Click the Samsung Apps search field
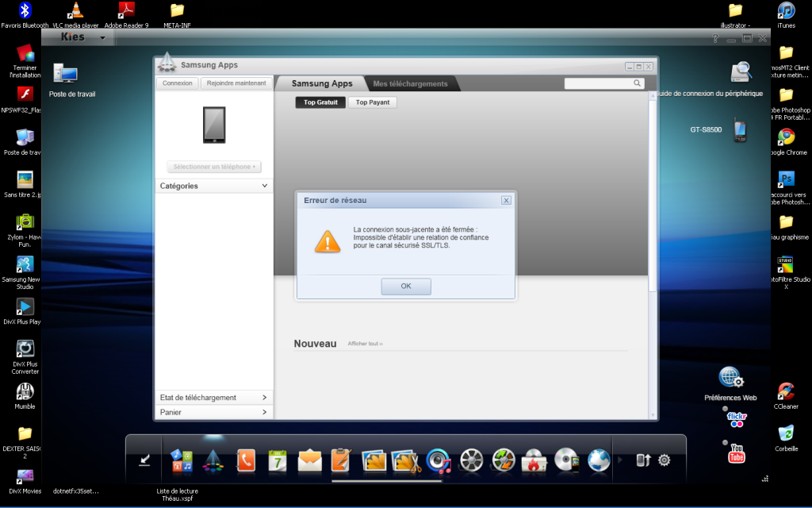The width and height of the screenshot is (812, 508). tap(598, 83)
